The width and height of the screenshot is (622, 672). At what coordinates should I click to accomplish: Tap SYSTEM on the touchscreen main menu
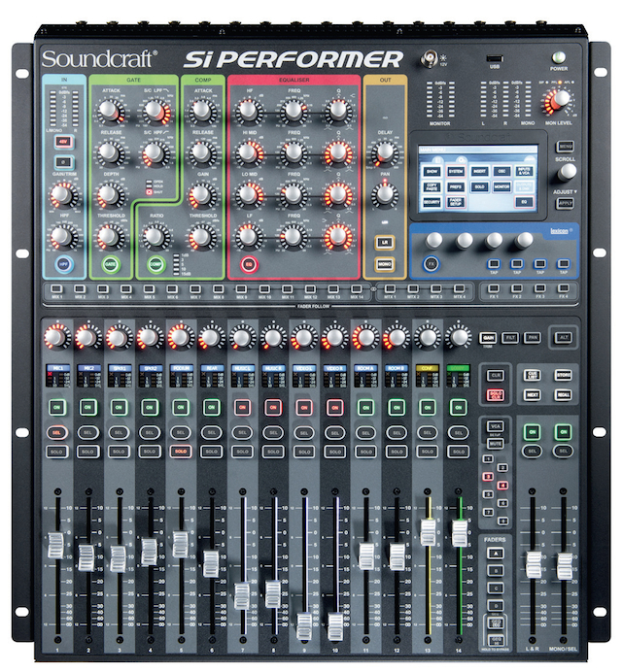point(456,172)
